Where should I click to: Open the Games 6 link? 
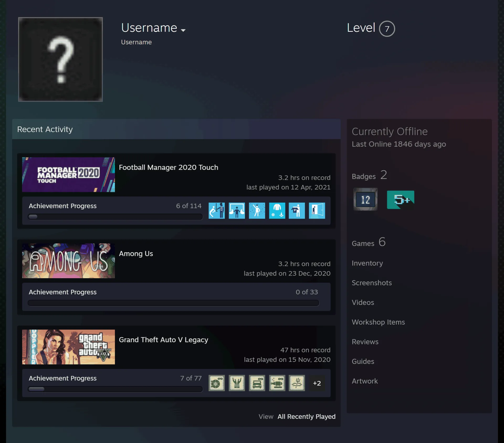point(369,242)
